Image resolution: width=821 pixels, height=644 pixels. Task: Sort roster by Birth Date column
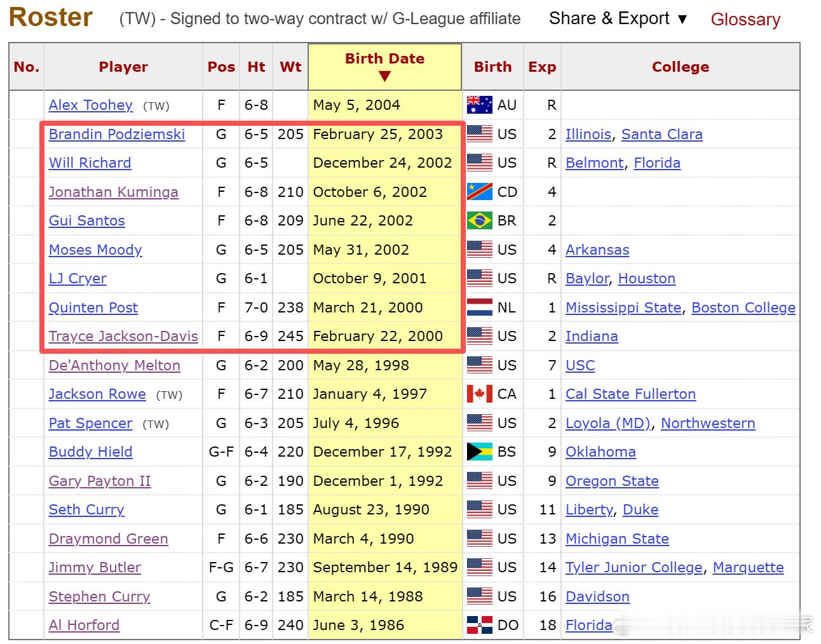384,67
